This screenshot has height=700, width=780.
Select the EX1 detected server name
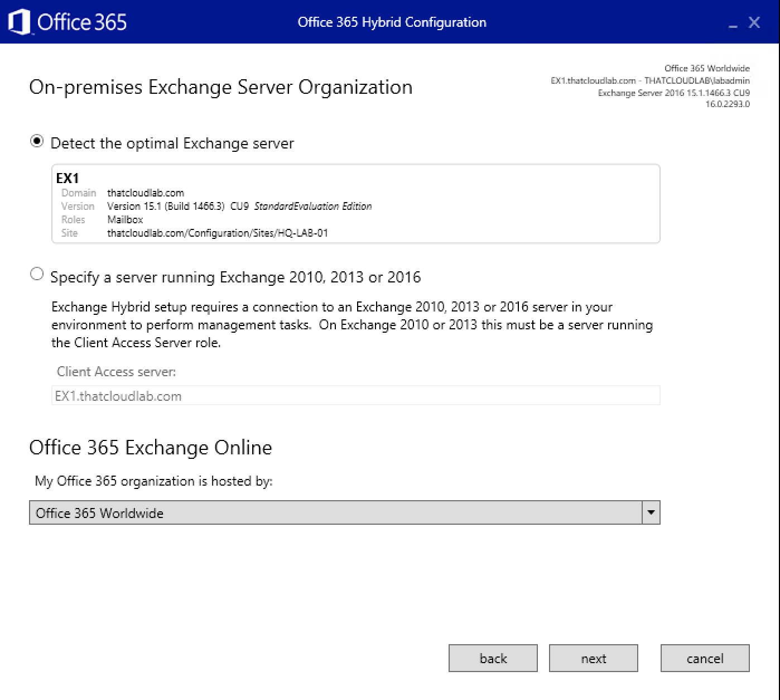(68, 178)
